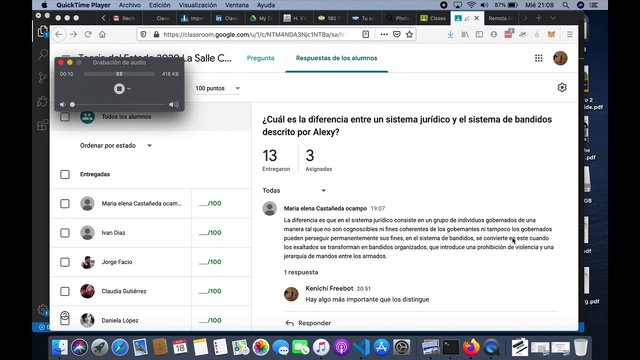Click the Responder link
The width and height of the screenshot is (640, 360).
coord(314,323)
